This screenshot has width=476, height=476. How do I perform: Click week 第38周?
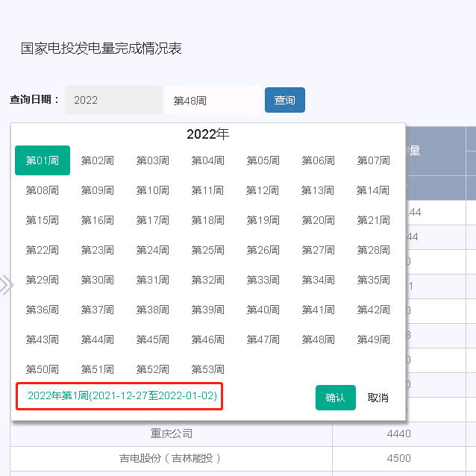pyautogui.click(x=153, y=310)
